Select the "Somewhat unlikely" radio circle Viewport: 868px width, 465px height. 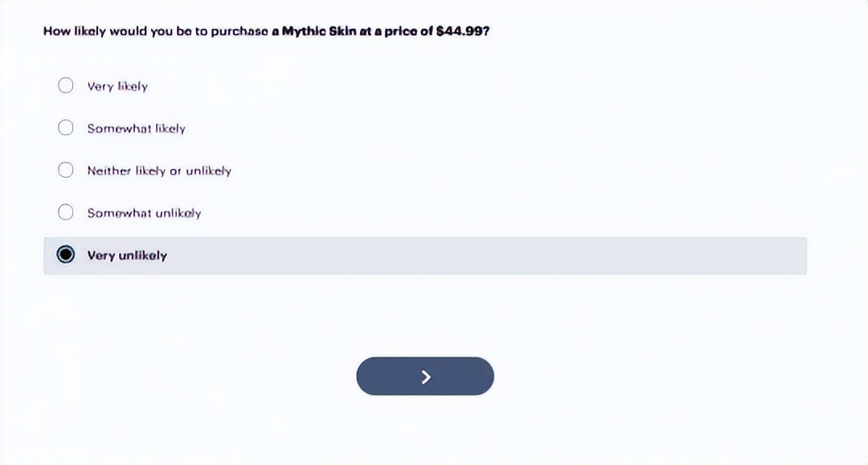[66, 212]
